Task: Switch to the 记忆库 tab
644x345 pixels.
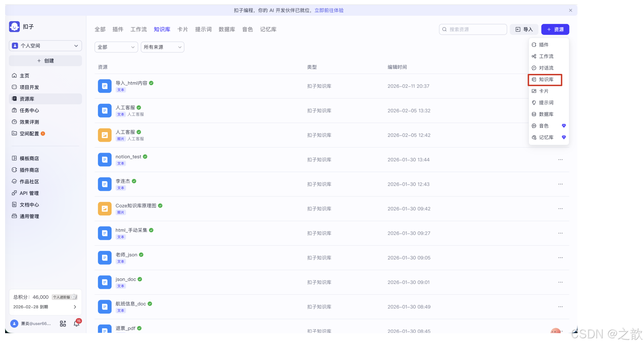Action: click(268, 29)
